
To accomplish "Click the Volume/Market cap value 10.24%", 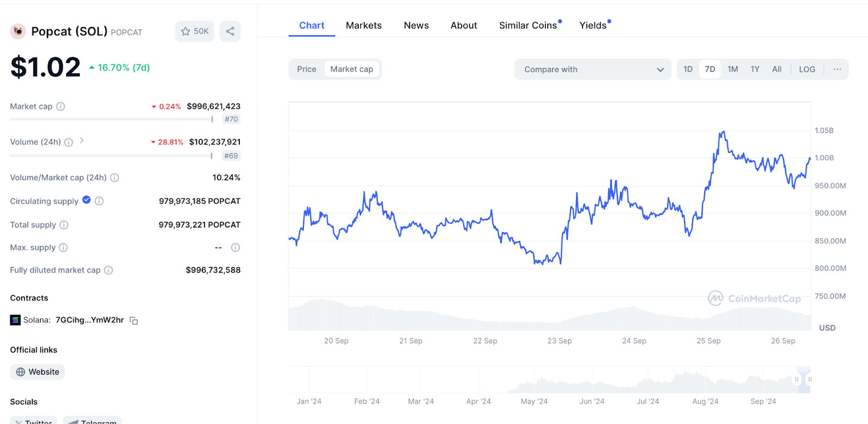I will [x=226, y=178].
